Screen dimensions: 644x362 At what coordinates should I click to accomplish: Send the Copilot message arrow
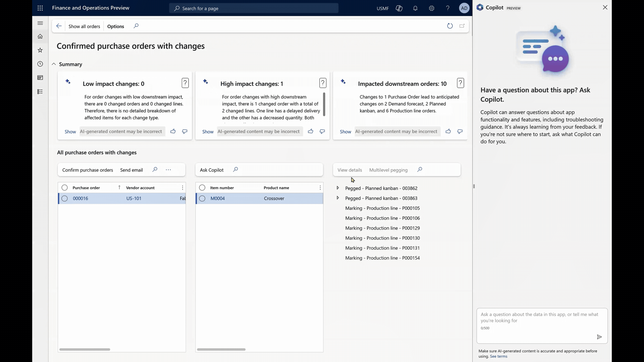pyautogui.click(x=599, y=337)
